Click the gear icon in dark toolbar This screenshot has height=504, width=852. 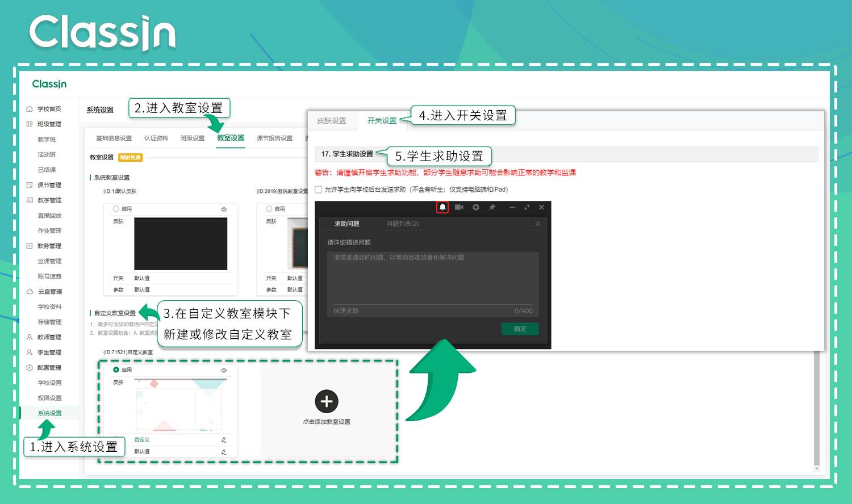click(476, 207)
